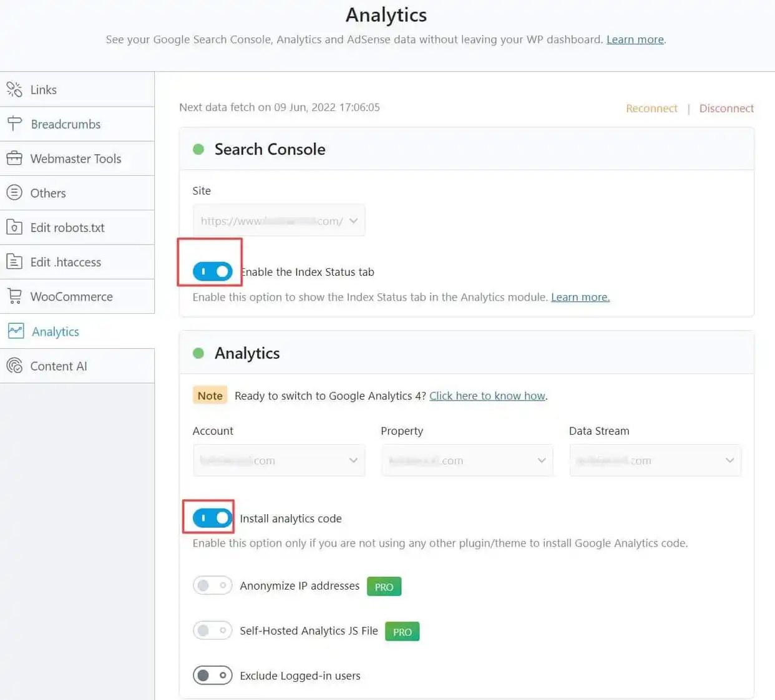Click the Edit robots.txt file icon

coord(14,227)
